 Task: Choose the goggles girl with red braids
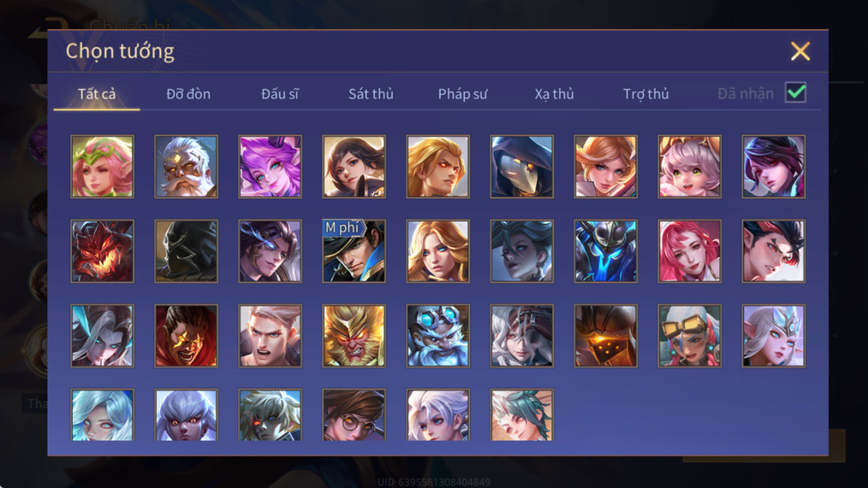tap(690, 336)
